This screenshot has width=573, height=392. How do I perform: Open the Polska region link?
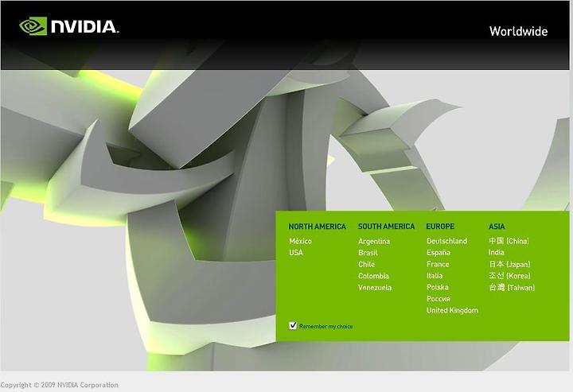point(437,287)
